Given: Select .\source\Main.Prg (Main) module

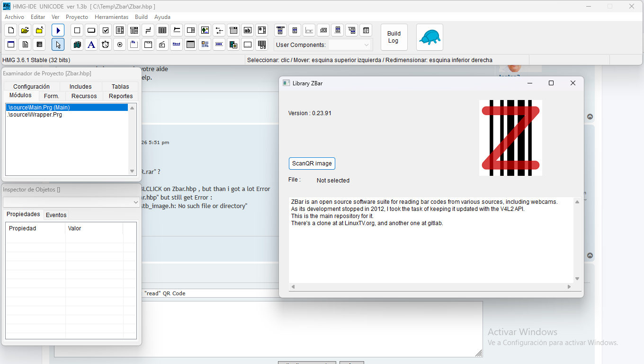Looking at the screenshot, I should point(67,108).
